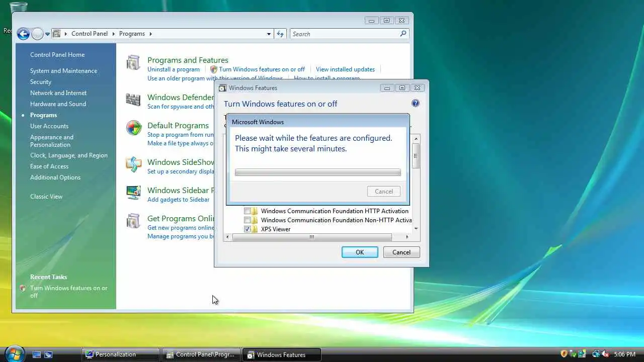
Task: Toggle the WCF Non-HTTP Activation checkbox
Action: pos(247,220)
